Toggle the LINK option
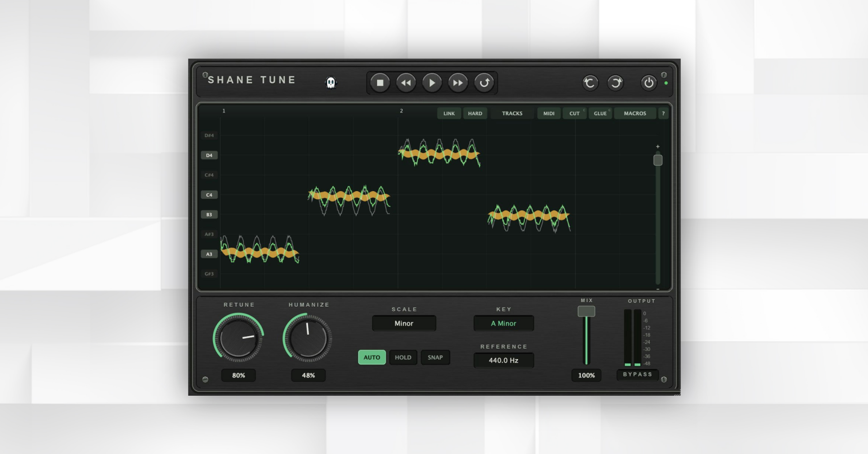The width and height of the screenshot is (868, 454). click(x=449, y=113)
